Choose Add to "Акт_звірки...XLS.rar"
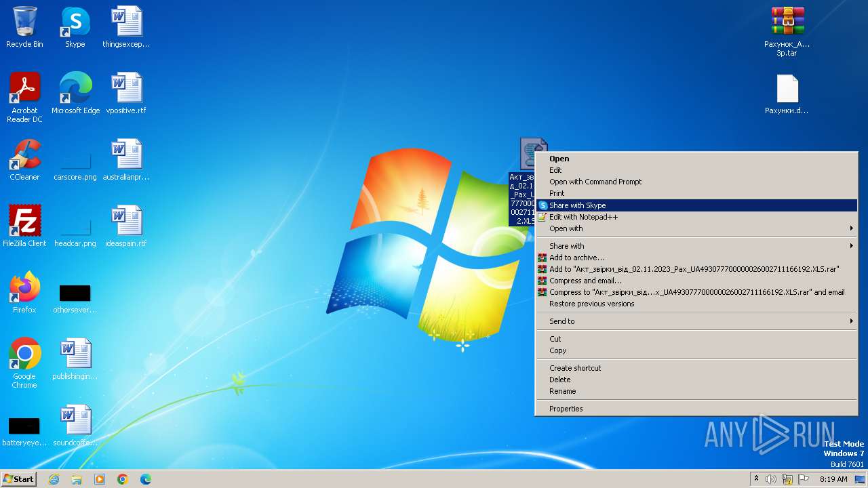 pyautogui.click(x=696, y=269)
